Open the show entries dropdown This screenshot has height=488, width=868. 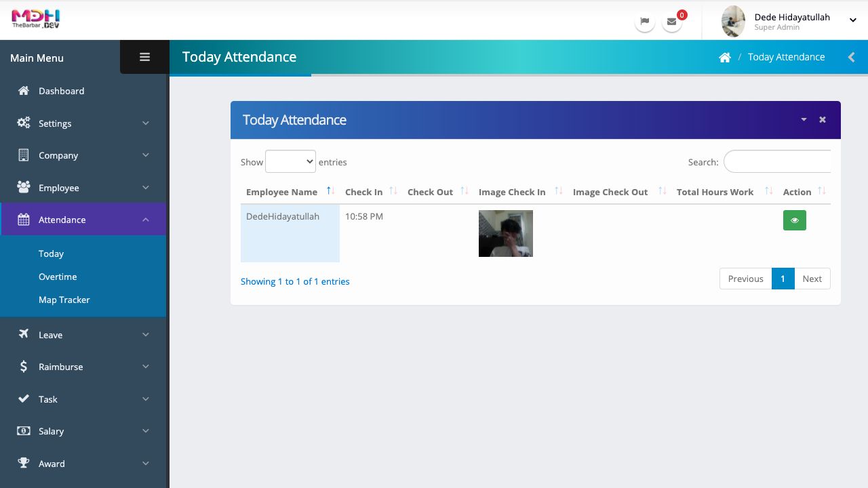coord(290,161)
